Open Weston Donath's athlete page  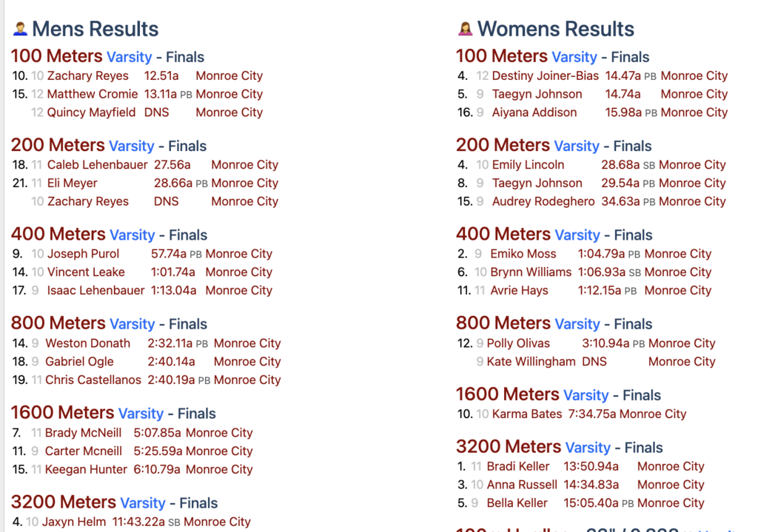click(87, 343)
